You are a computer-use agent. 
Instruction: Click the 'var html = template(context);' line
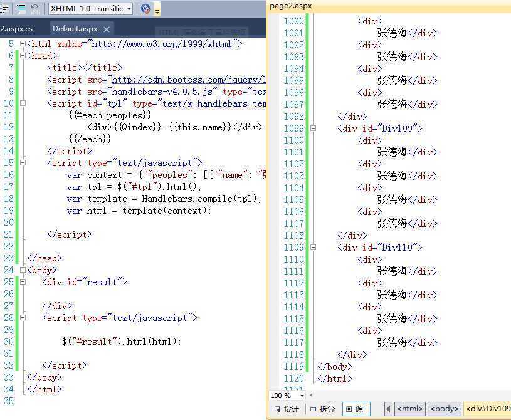click(139, 211)
